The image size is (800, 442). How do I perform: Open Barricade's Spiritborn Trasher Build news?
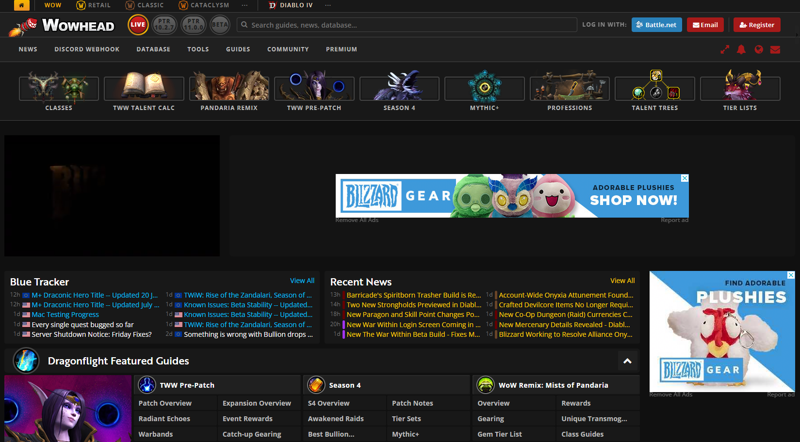tap(414, 295)
